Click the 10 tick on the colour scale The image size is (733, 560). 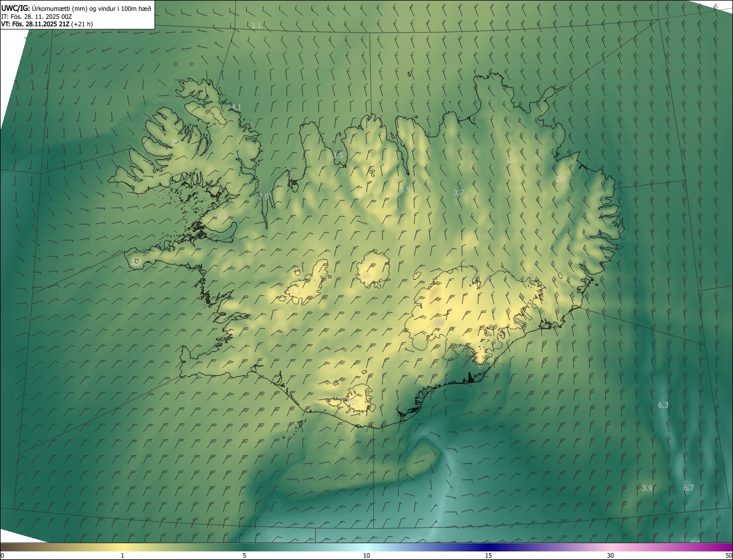tap(366, 555)
